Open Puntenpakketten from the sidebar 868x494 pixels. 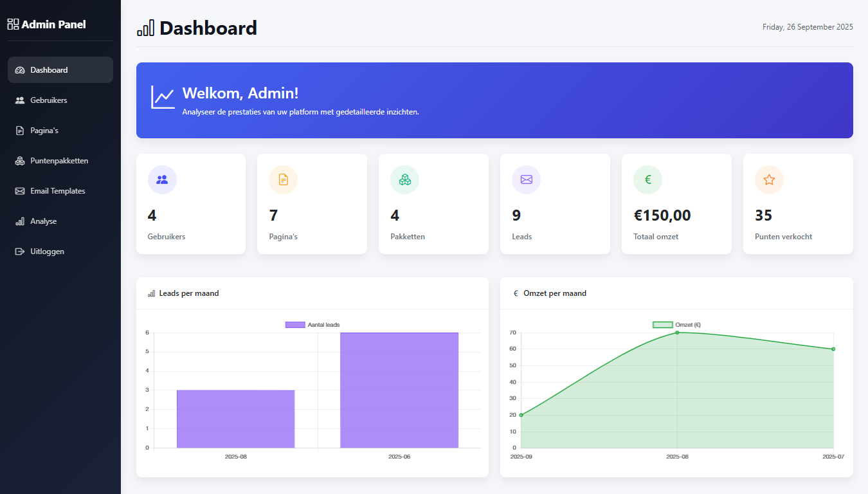59,161
